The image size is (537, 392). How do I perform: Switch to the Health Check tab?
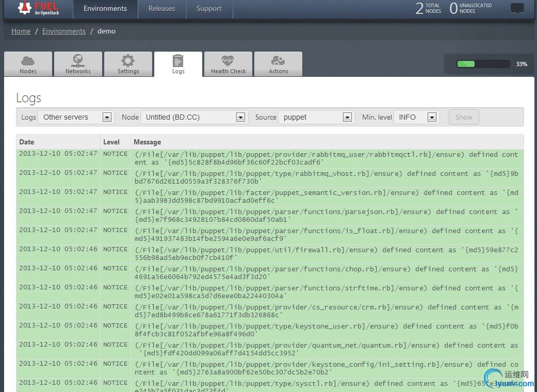point(228,64)
